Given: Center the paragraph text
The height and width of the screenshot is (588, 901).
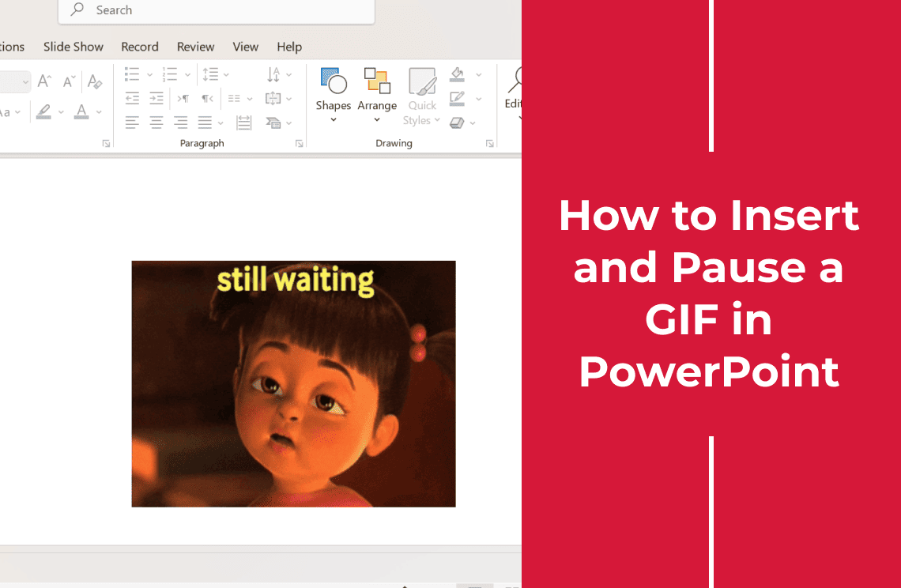Looking at the screenshot, I should [x=156, y=122].
